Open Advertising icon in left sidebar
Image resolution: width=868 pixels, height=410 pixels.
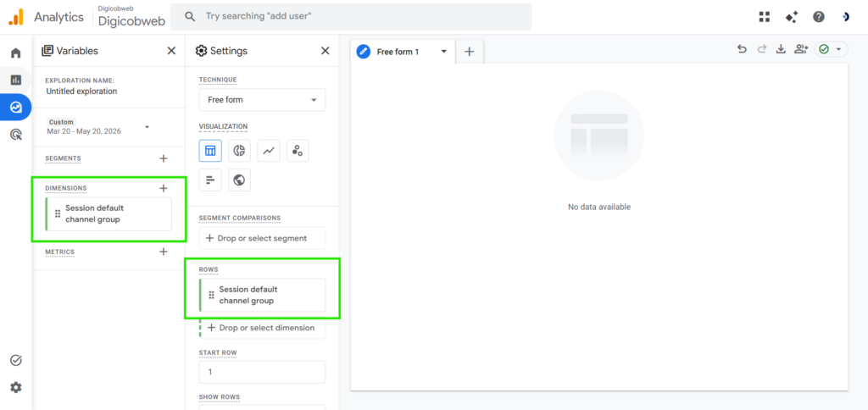15,134
